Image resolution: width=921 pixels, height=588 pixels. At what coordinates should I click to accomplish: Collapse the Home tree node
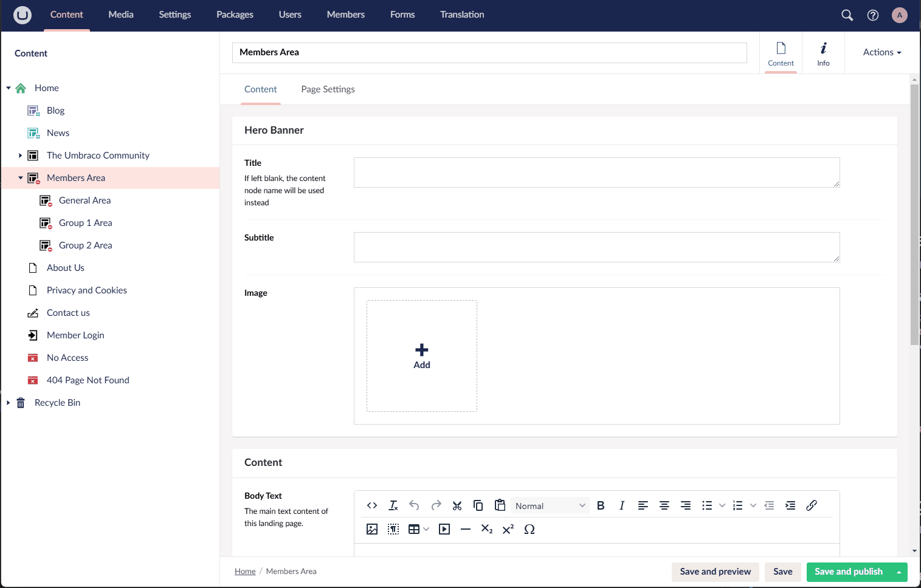pyautogui.click(x=9, y=88)
